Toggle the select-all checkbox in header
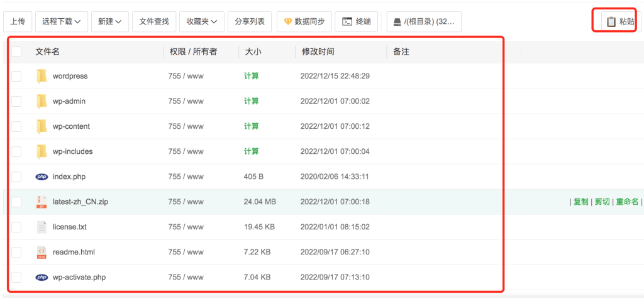 pos(16,52)
